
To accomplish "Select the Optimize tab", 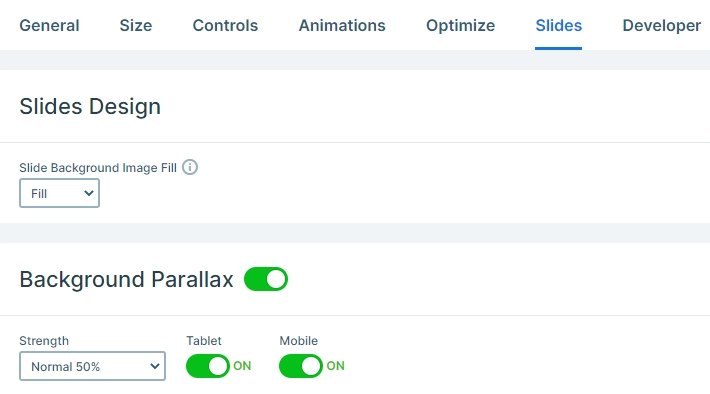I will coord(461,25).
